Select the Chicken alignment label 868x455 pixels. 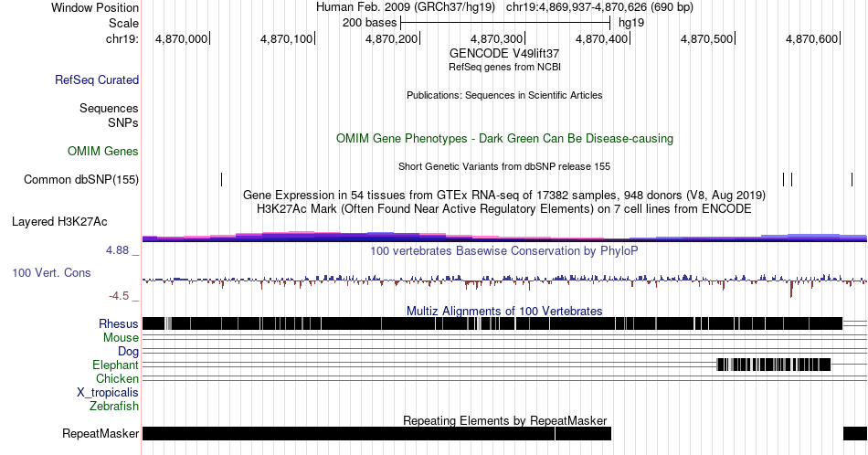point(117,378)
